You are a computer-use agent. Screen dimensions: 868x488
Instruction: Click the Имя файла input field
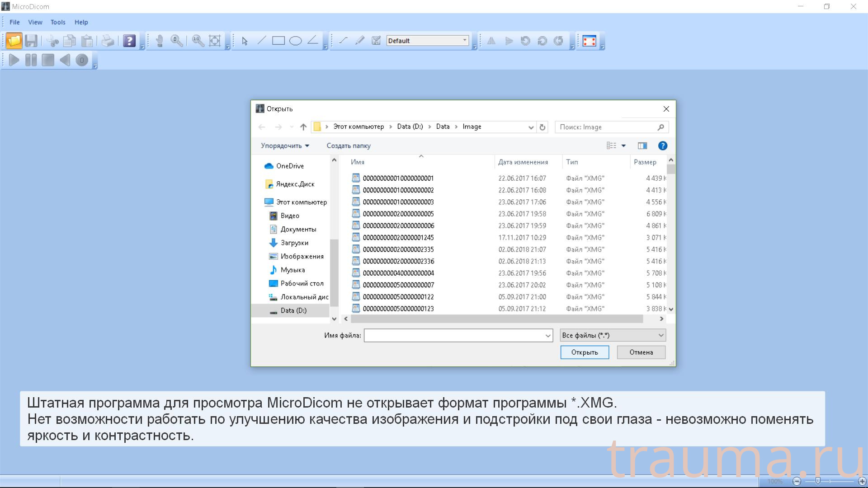(454, 335)
